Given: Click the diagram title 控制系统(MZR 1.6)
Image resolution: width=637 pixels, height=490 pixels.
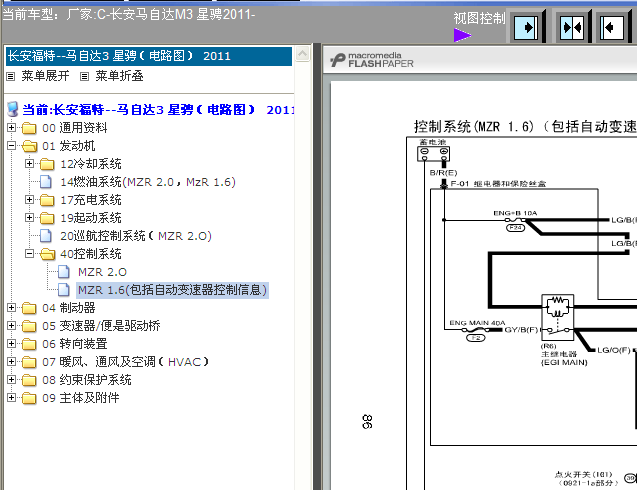Looking at the screenshot, I should [x=525, y=126].
